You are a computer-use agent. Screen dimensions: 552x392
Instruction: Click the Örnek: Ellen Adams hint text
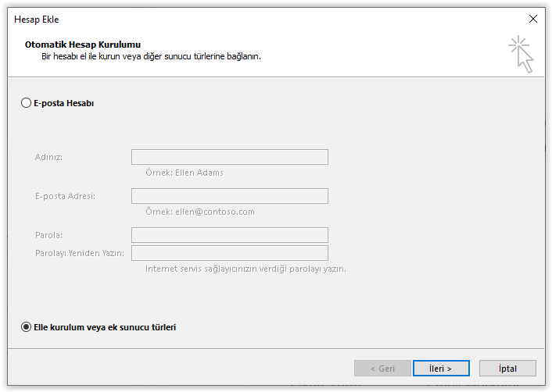[185, 173]
